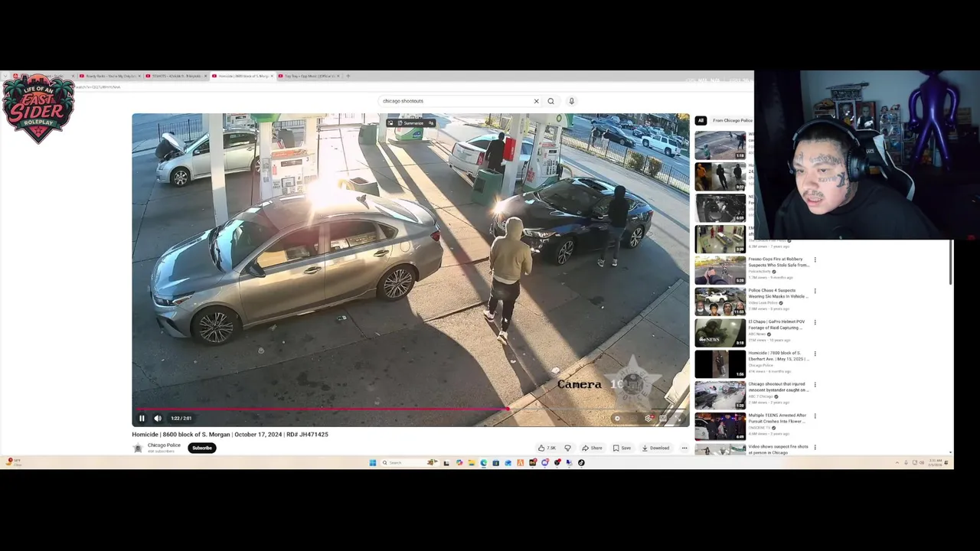Start voice search with the microphone icon
980x551 pixels.
coord(571,101)
